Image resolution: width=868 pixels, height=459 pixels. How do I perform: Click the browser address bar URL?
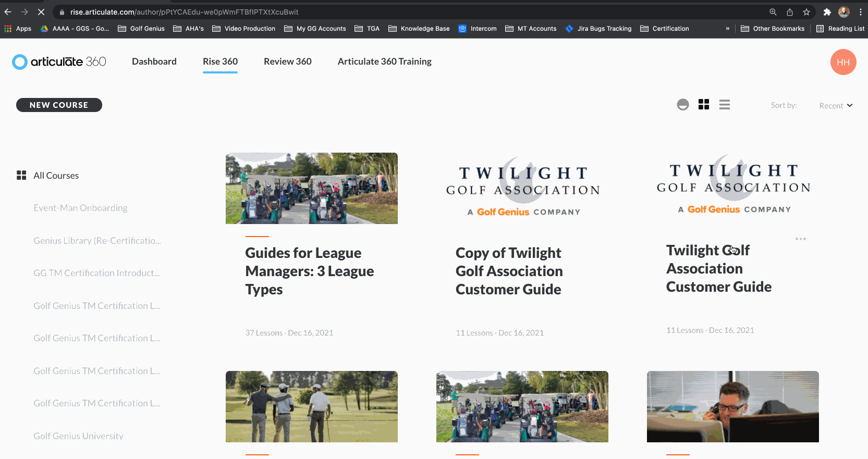(x=185, y=12)
